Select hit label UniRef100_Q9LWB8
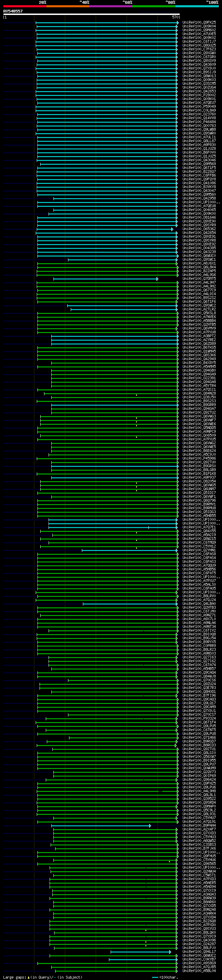Viewport: 222px width, 980px height. (x=199, y=129)
